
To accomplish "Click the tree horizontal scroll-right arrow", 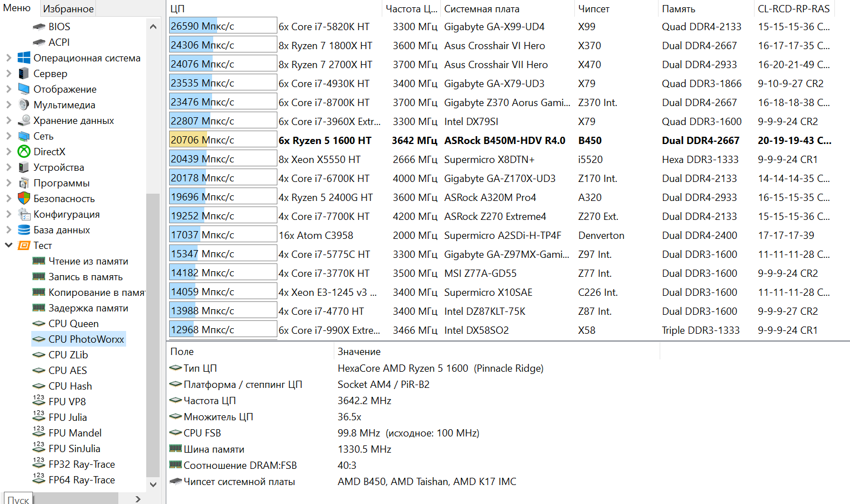I will point(138,498).
